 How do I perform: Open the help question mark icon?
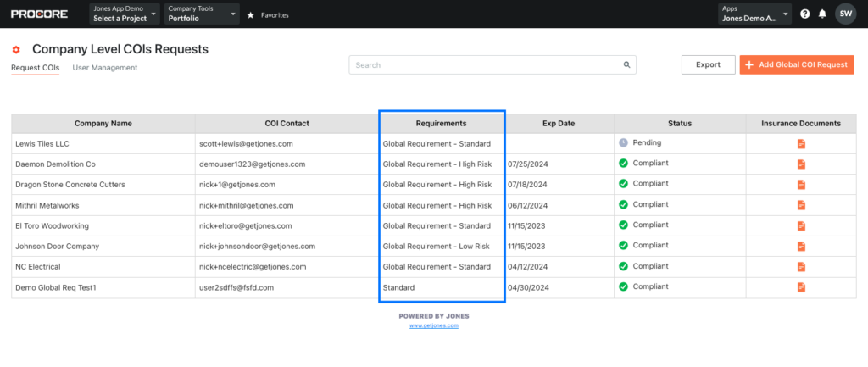[805, 14]
